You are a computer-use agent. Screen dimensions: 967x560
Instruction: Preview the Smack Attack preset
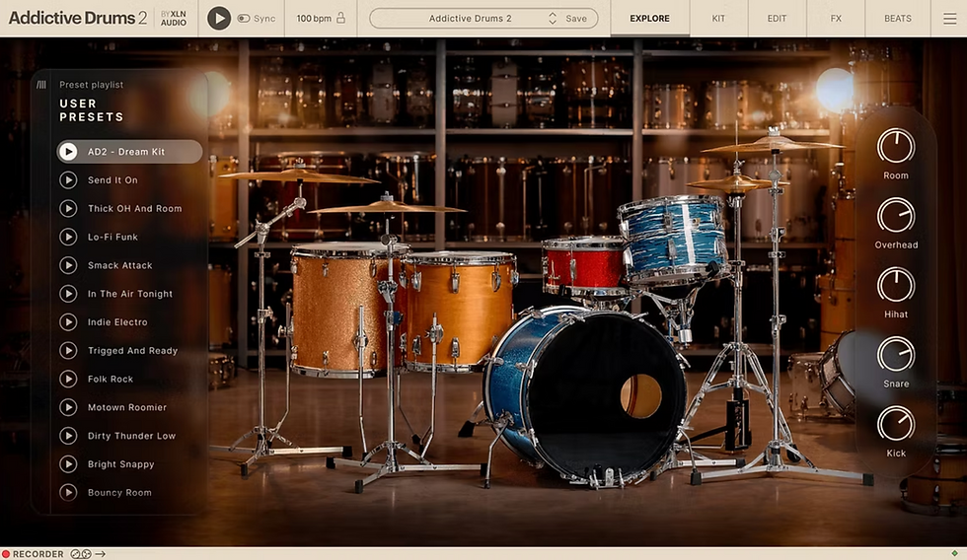pyautogui.click(x=68, y=265)
